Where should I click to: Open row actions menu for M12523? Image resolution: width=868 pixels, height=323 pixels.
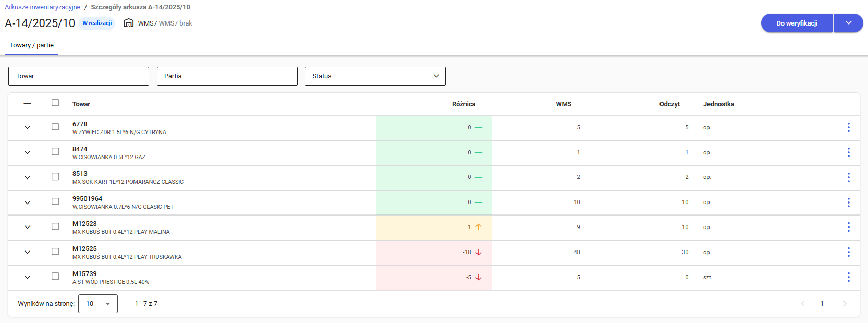(848, 227)
